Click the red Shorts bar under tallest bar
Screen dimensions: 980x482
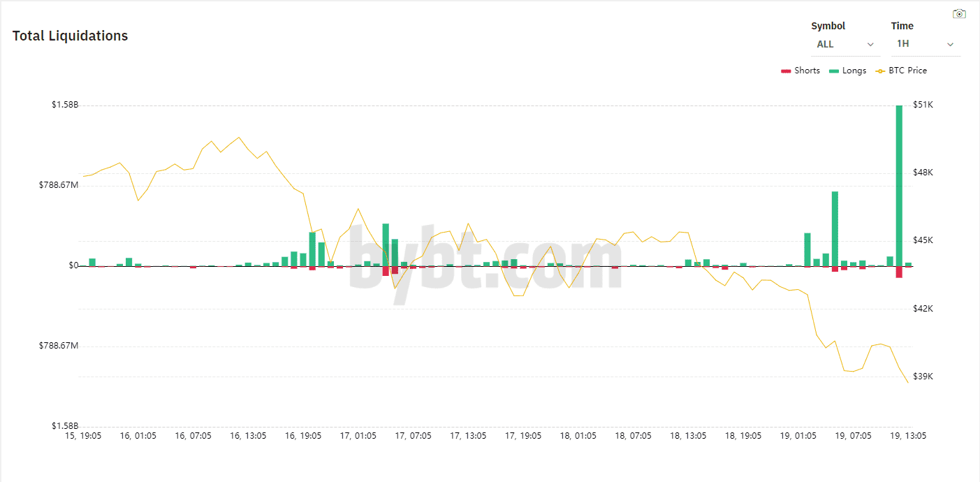[899, 272]
